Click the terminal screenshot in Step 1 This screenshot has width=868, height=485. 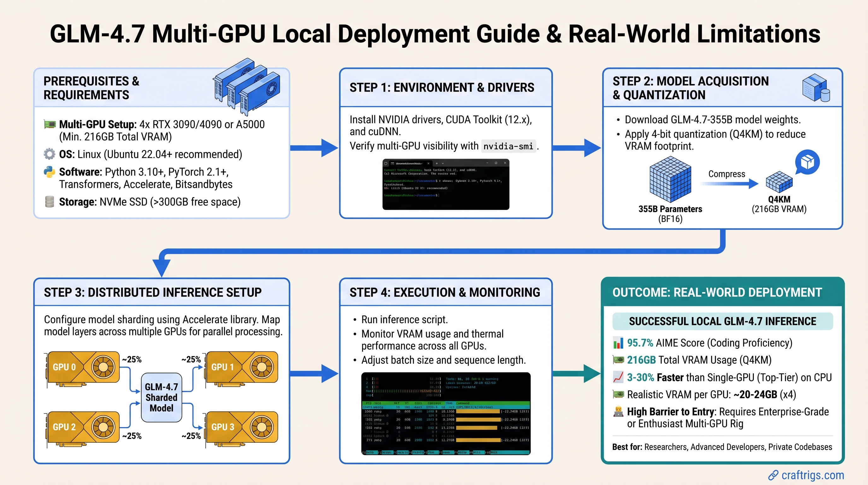click(x=445, y=184)
